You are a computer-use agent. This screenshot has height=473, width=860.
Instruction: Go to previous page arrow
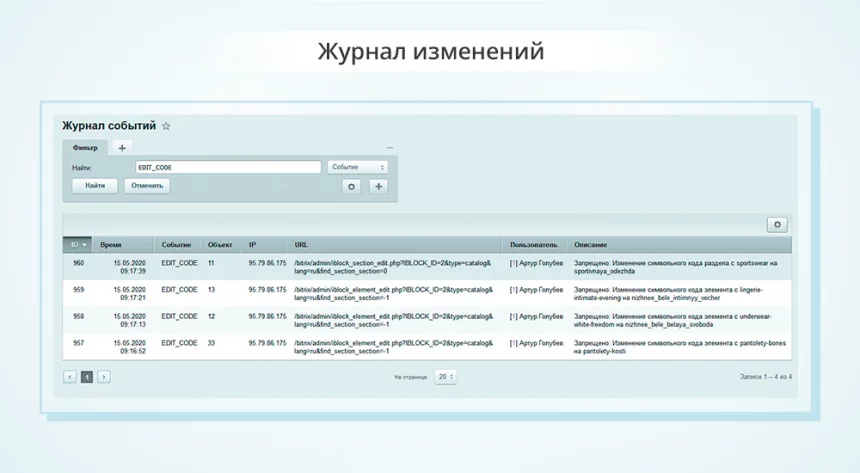pos(70,377)
